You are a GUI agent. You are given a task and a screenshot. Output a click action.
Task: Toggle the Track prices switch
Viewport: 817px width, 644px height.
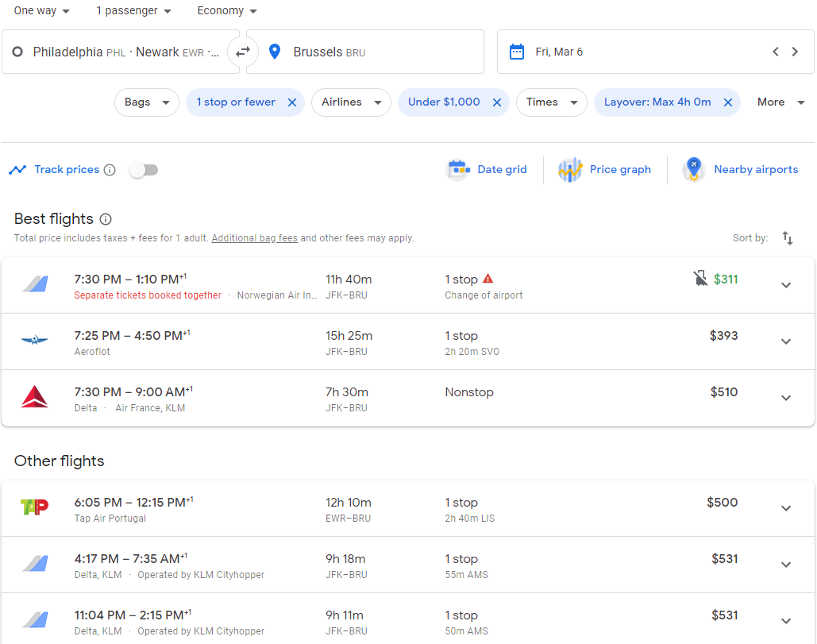click(x=145, y=170)
